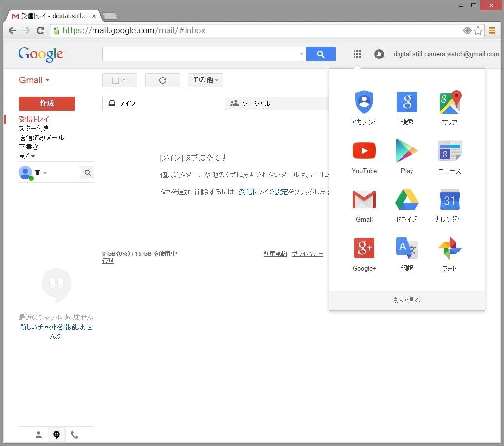Open 受信トレイ (Inbox) folder
Image resolution: width=504 pixels, height=446 pixels.
pyautogui.click(x=34, y=119)
